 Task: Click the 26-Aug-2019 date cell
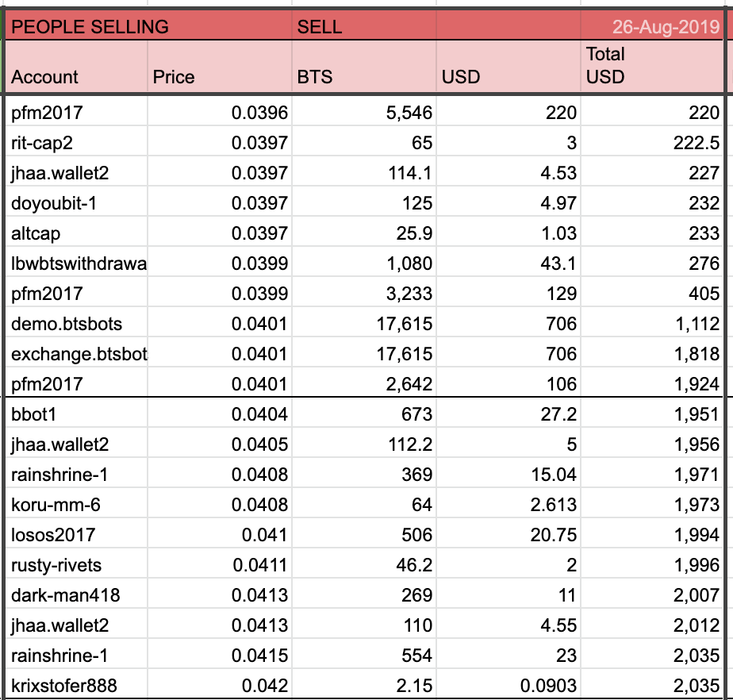tap(666, 27)
